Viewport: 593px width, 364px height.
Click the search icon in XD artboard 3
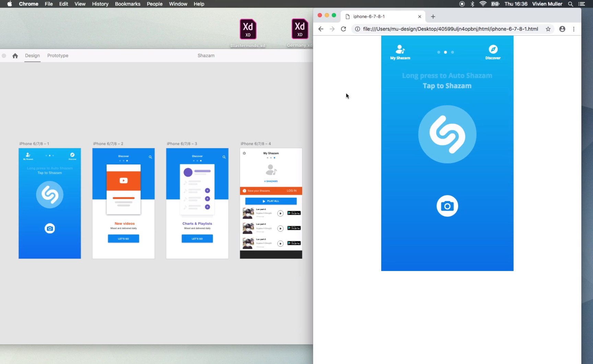pos(224,157)
